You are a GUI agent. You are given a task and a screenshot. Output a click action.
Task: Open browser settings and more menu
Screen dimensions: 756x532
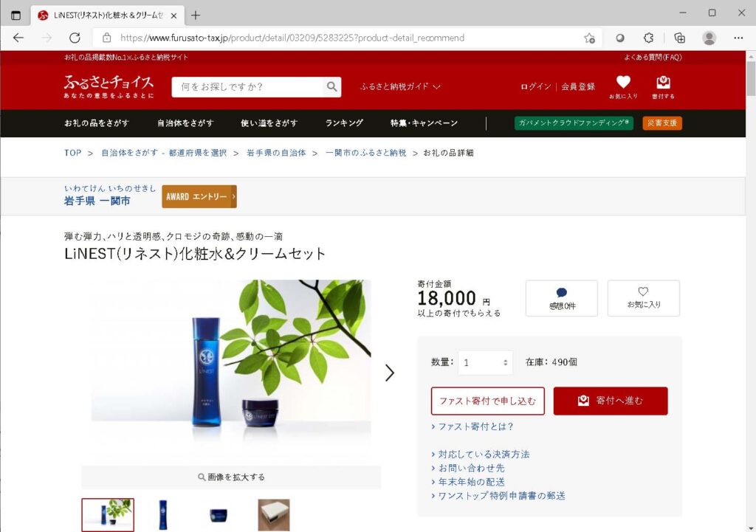pyautogui.click(x=738, y=38)
